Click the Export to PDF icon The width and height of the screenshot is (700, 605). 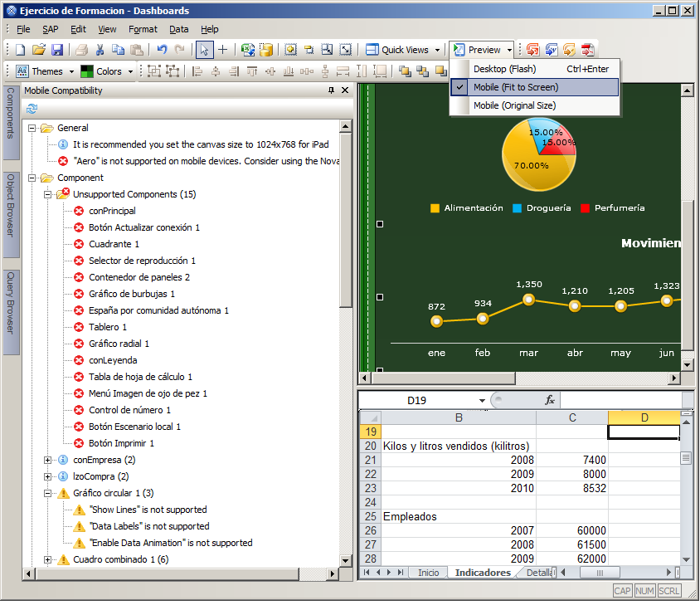point(587,50)
